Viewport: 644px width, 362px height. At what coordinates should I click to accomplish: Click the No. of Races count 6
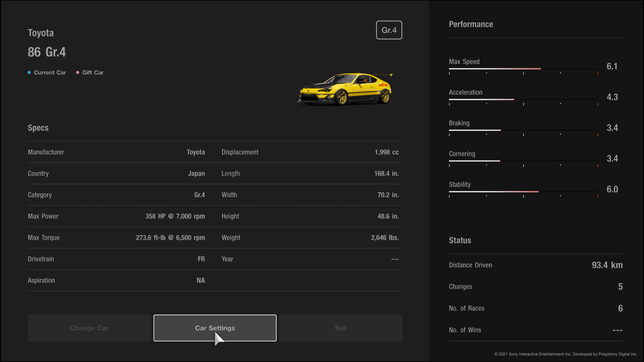click(620, 308)
